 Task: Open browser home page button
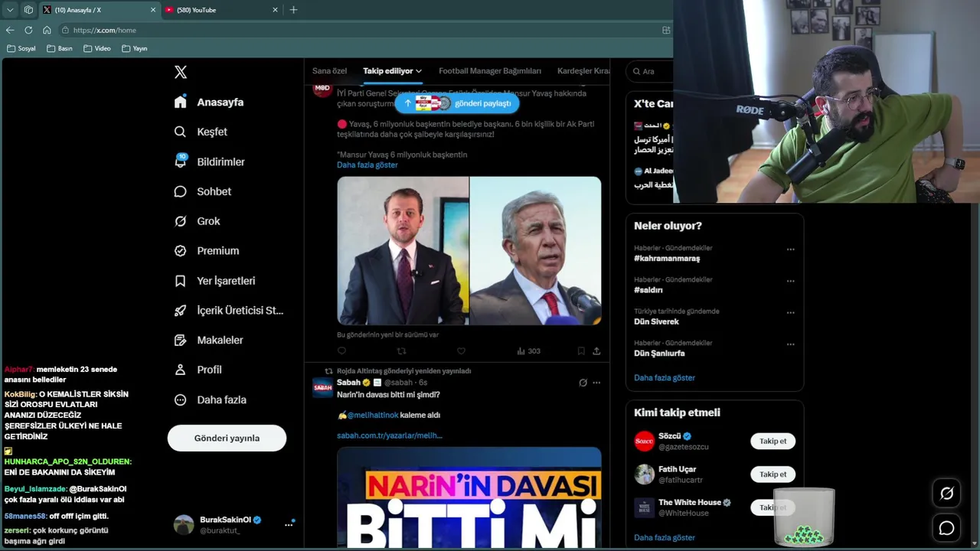[x=47, y=30]
